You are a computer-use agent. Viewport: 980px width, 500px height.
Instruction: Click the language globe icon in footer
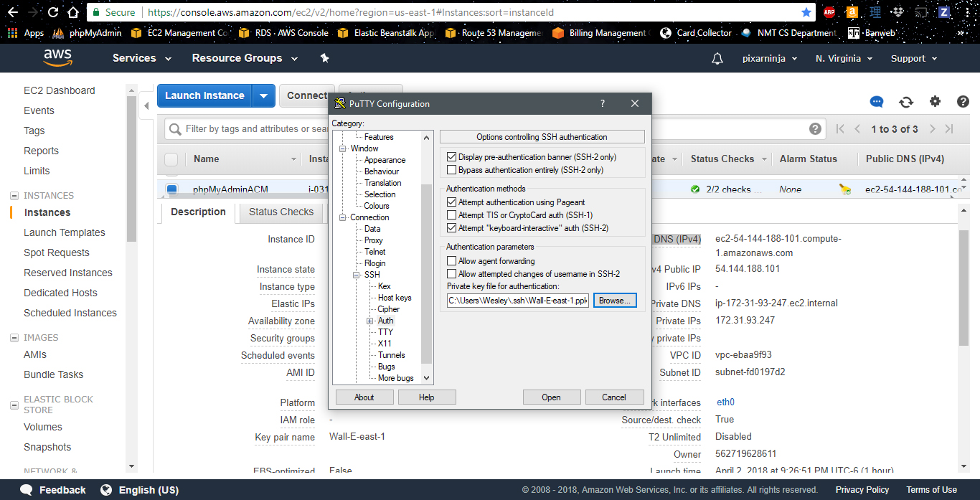tap(106, 490)
